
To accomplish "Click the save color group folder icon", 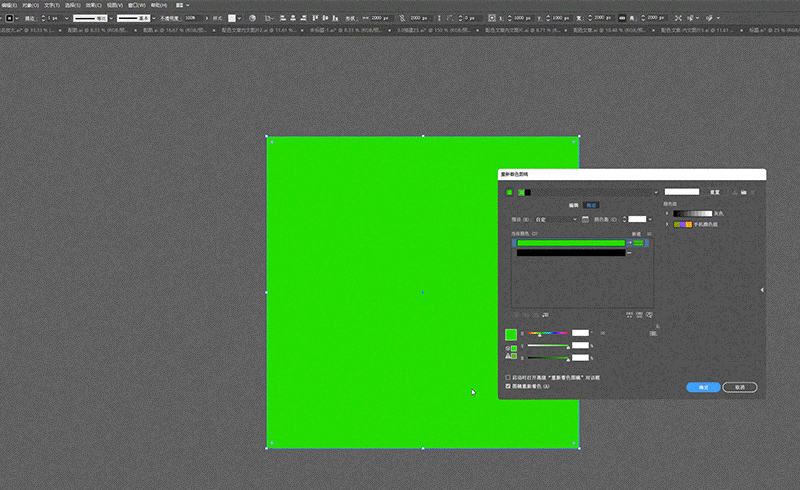I will point(743,192).
